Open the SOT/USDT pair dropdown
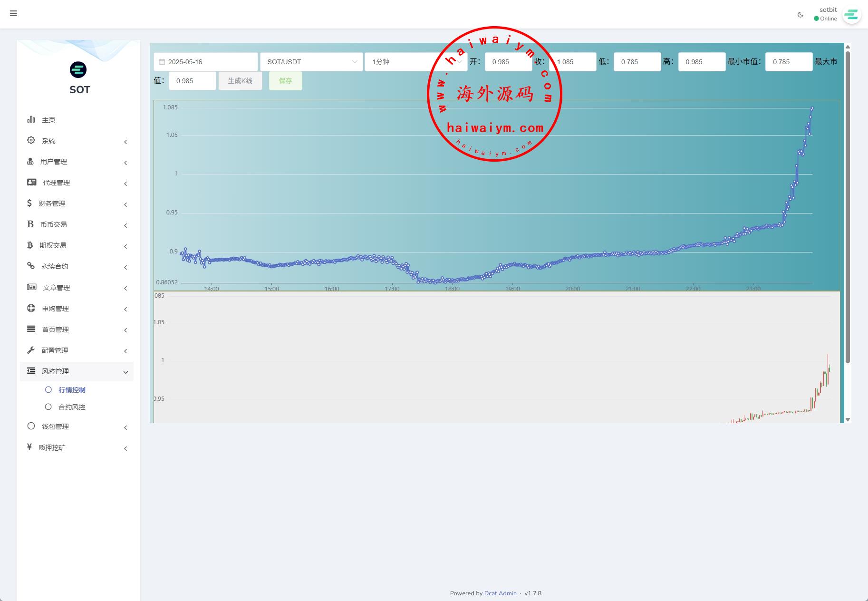 (311, 62)
